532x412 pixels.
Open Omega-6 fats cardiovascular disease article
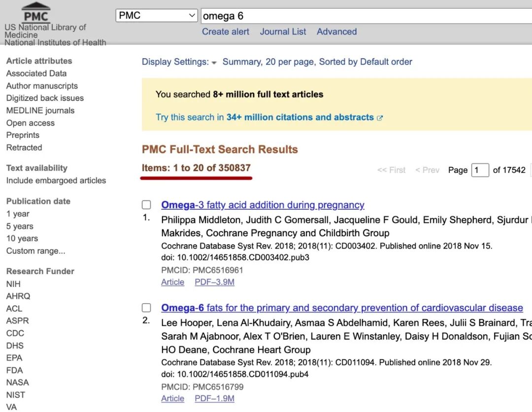pyautogui.click(x=342, y=308)
